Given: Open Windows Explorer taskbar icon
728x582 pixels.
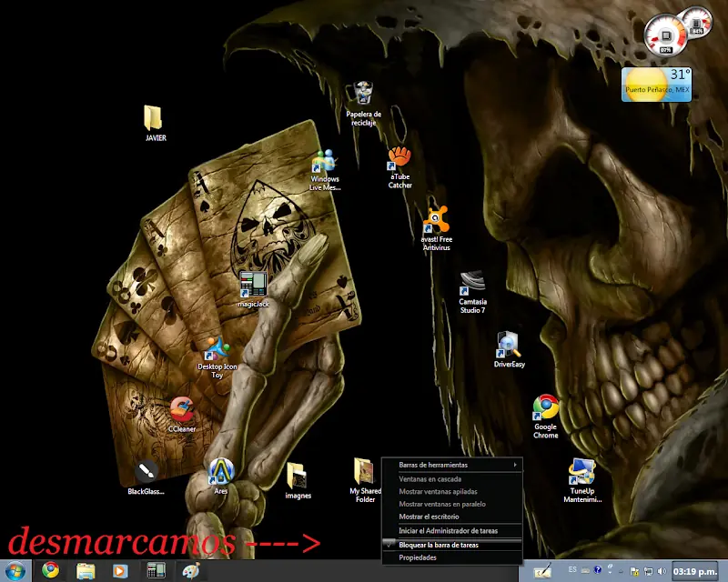Looking at the screenshot, I should pos(86,571).
